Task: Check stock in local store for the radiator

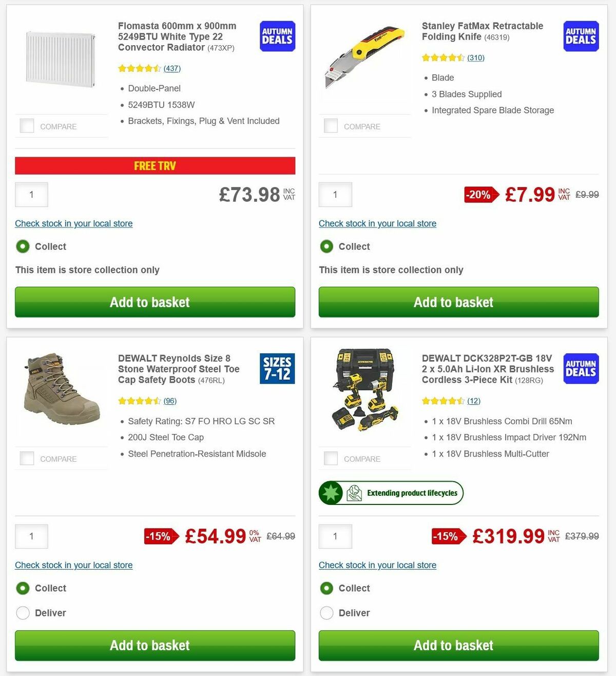Action: 73,223
